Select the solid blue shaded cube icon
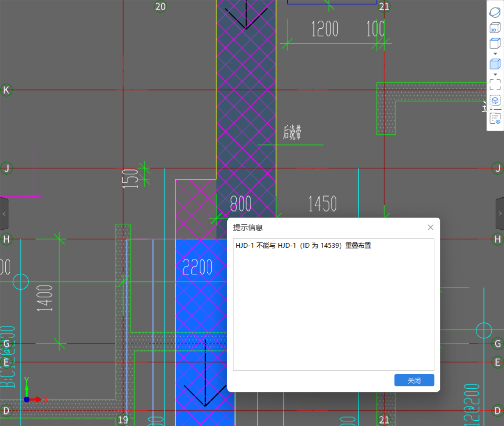Viewport: 504px width, 426px height. coord(495,64)
